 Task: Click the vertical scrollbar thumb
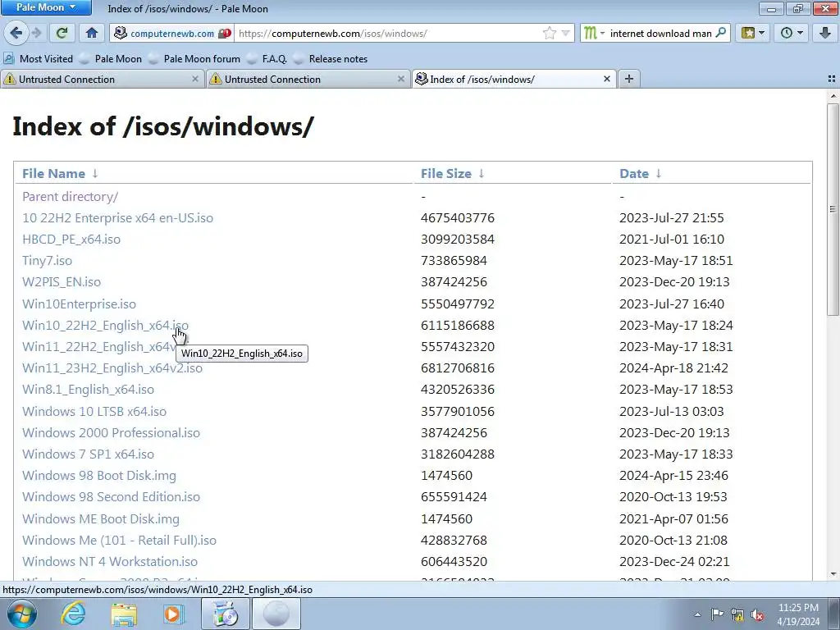833,209
